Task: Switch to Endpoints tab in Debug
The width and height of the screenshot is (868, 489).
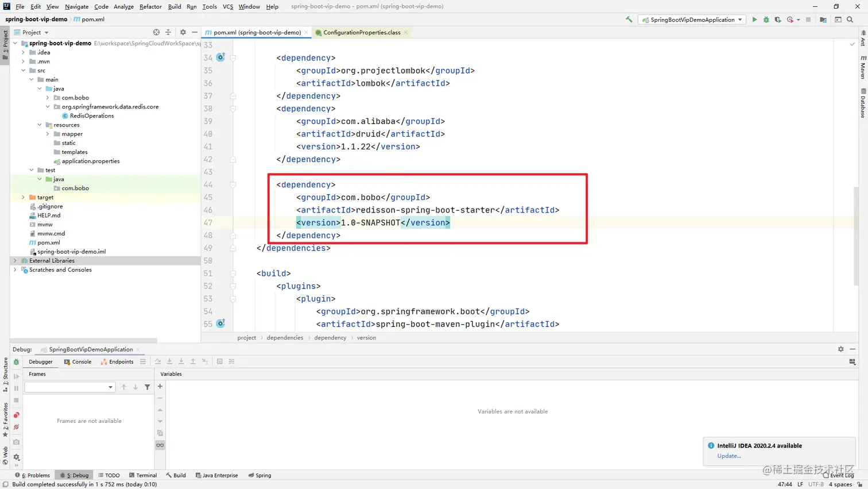Action: click(x=117, y=362)
